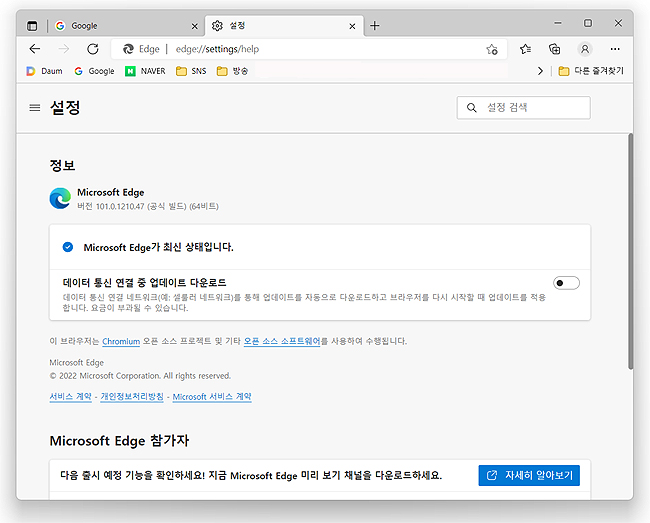Click the version text 101.0.1210.47
Screen dimensions: 650x523
pos(120,206)
